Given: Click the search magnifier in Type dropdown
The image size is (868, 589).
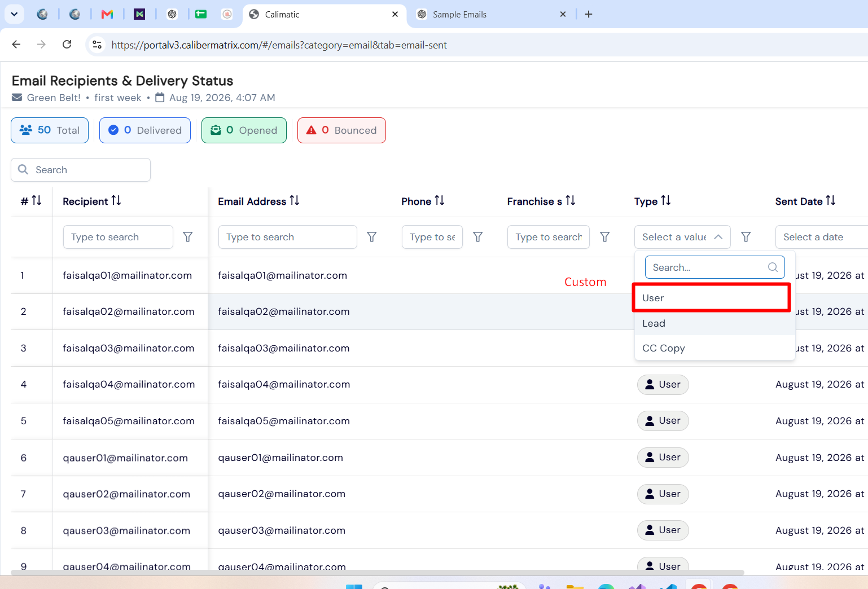Looking at the screenshot, I should tap(773, 267).
